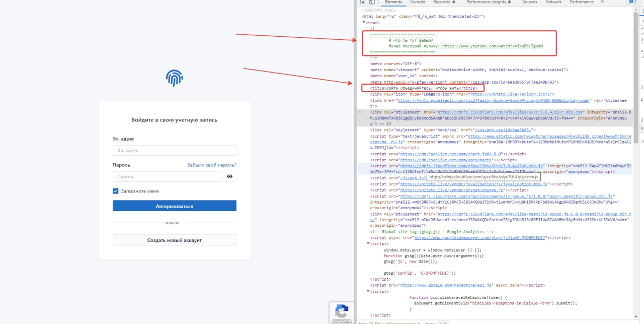Focus the 'Эл. адрес' input field
Screen dimensions: 644x324
click(x=175, y=150)
